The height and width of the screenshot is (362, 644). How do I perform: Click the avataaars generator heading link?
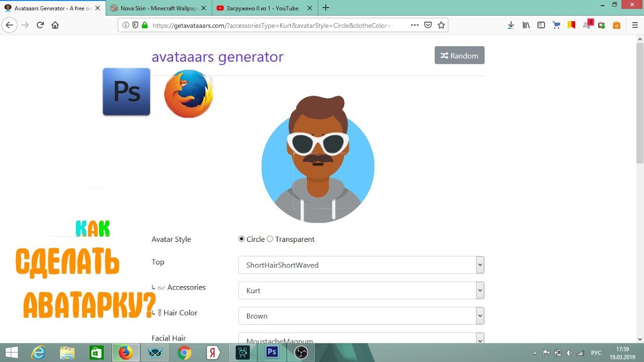click(217, 57)
